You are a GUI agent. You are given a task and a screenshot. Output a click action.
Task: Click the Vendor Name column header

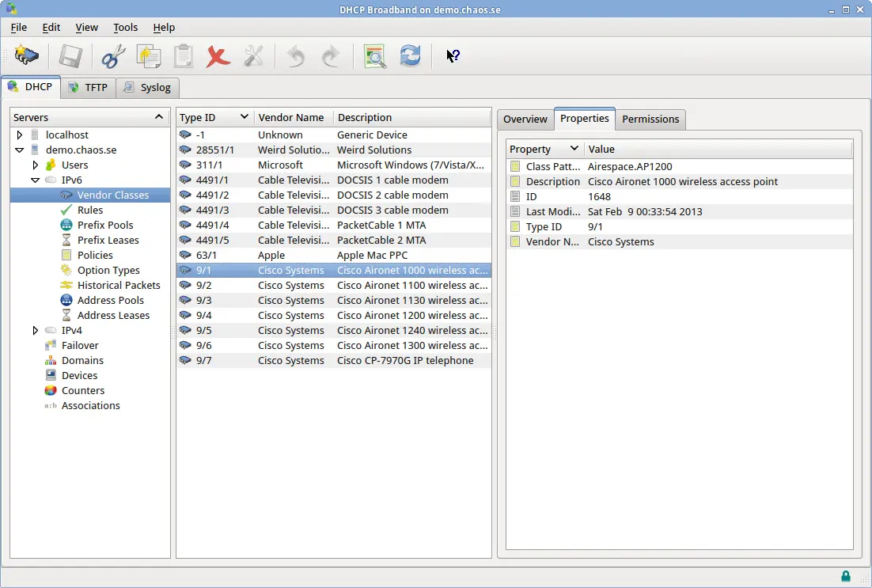point(291,118)
